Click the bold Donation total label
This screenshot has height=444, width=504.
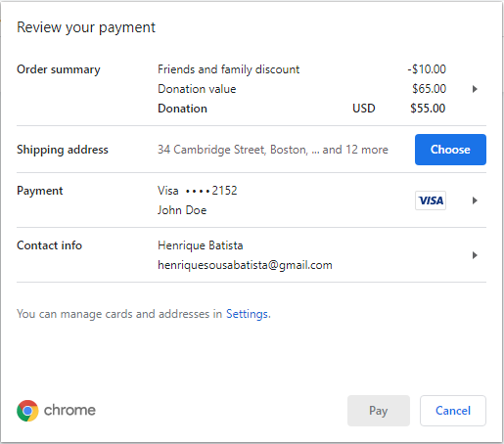pos(182,109)
